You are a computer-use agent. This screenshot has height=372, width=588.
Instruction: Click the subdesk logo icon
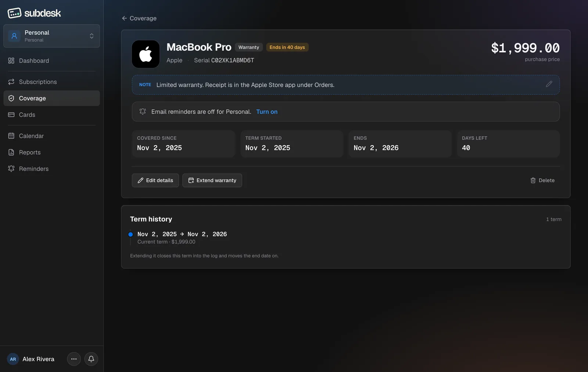tap(14, 13)
